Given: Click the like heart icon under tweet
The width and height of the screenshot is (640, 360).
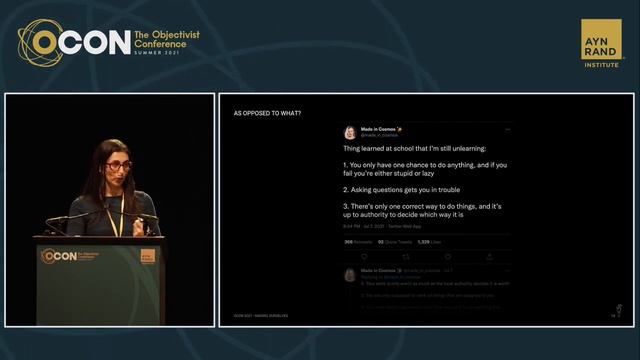Looking at the screenshot, I should point(448,257).
